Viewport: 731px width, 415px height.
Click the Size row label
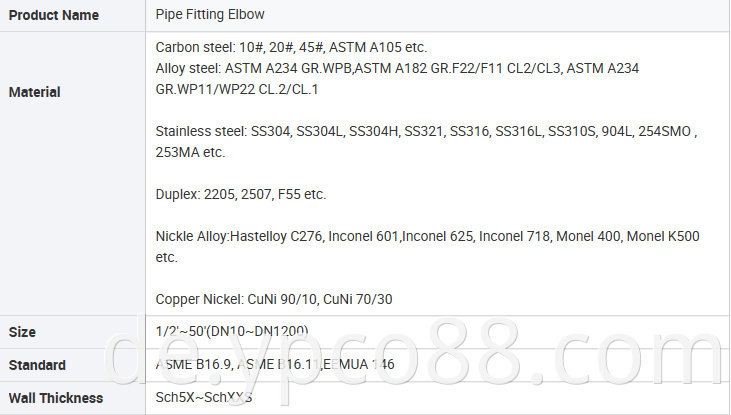[22, 332]
